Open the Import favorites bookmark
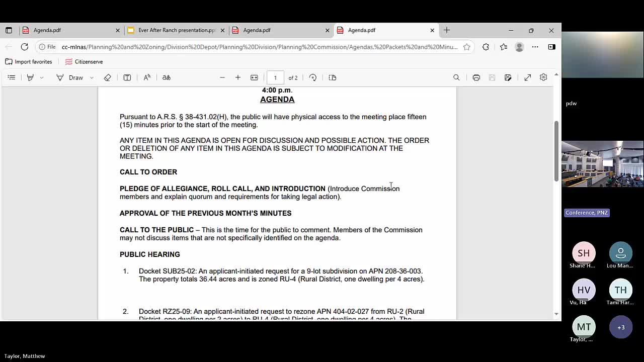The height and width of the screenshot is (362, 644). (x=29, y=62)
